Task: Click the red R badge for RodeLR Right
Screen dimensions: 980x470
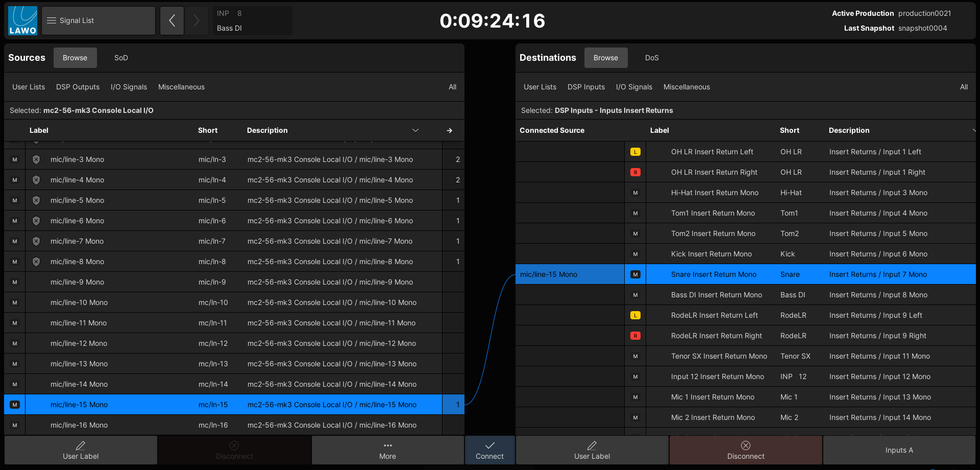Action: click(635, 336)
